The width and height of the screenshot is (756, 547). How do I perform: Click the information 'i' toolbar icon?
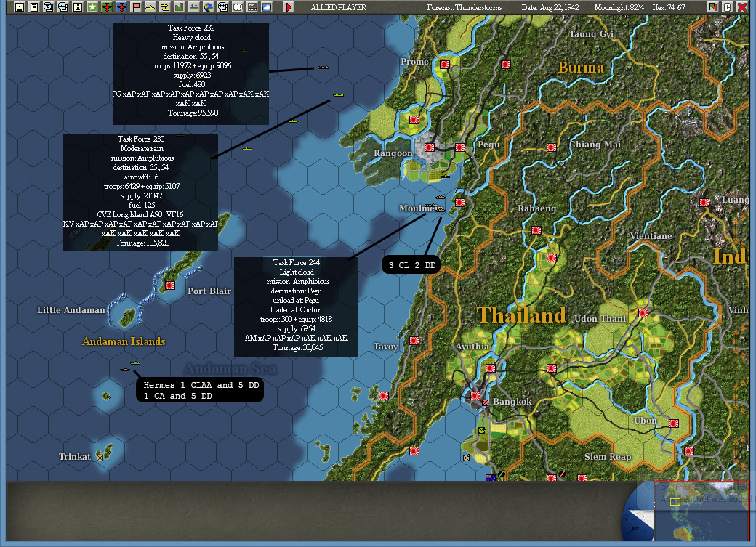[x=78, y=7]
